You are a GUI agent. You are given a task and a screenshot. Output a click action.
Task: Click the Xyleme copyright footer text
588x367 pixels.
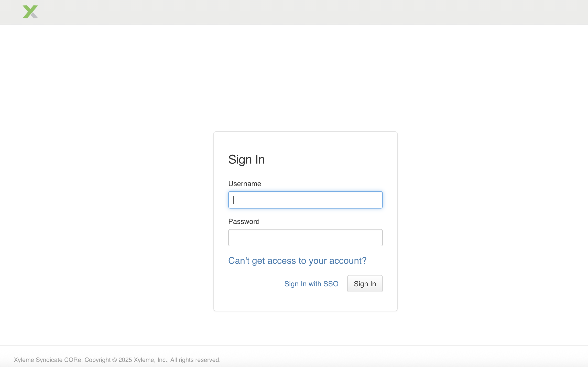tap(117, 360)
